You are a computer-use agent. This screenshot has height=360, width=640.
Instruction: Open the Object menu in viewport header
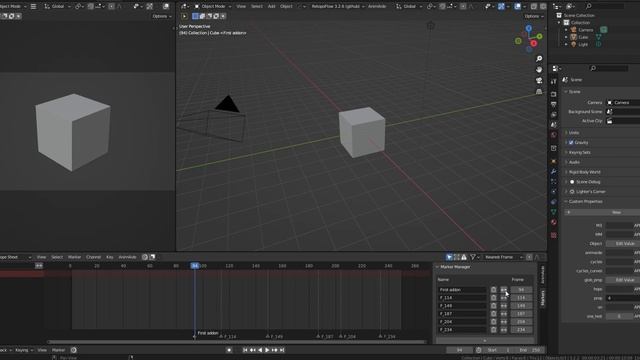point(286,7)
